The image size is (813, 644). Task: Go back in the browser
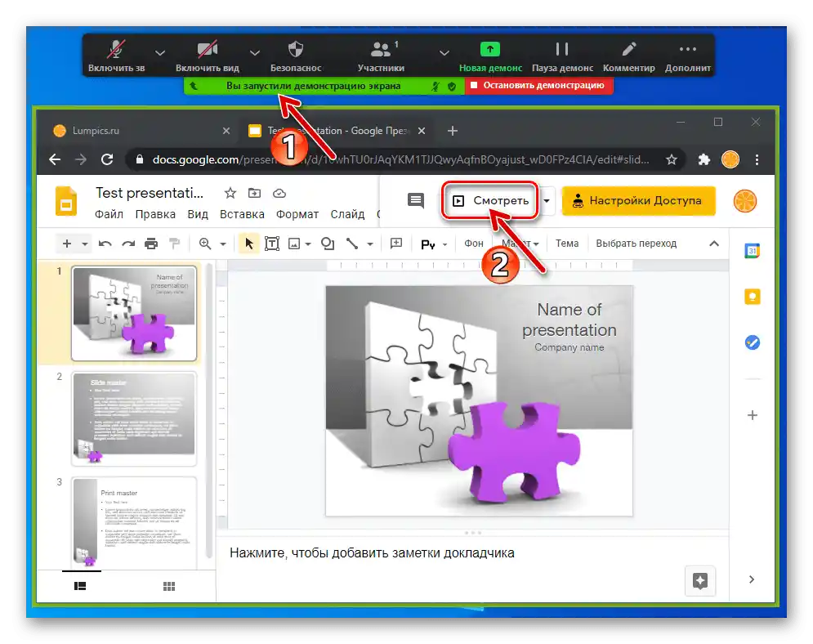tap(55, 159)
